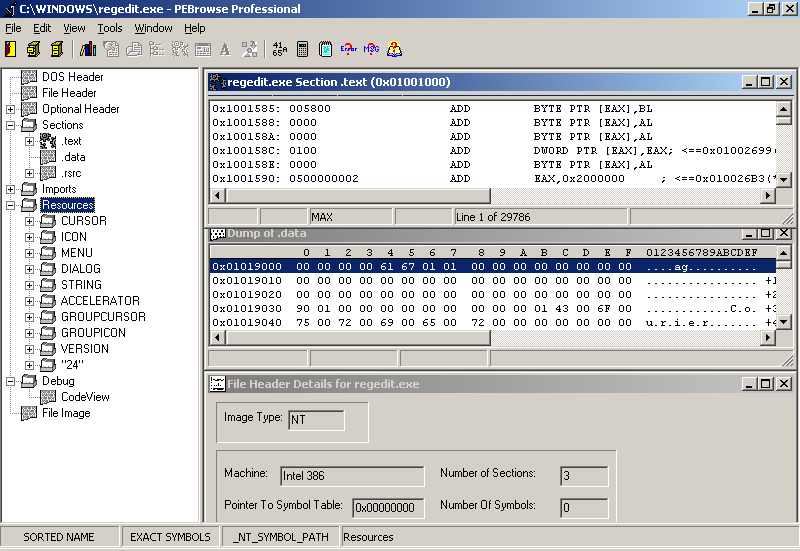Expand the Imports tree node
800x551 pixels.
[10, 189]
